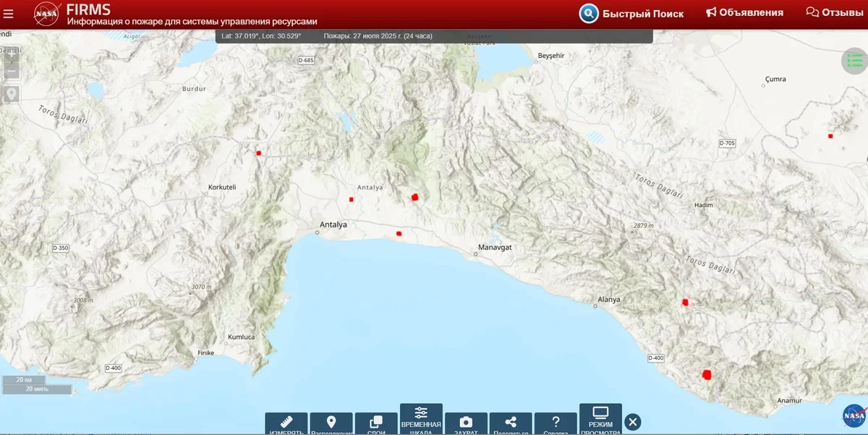Click the Поделиться share icon
This screenshot has height=435, width=868.
point(511,423)
